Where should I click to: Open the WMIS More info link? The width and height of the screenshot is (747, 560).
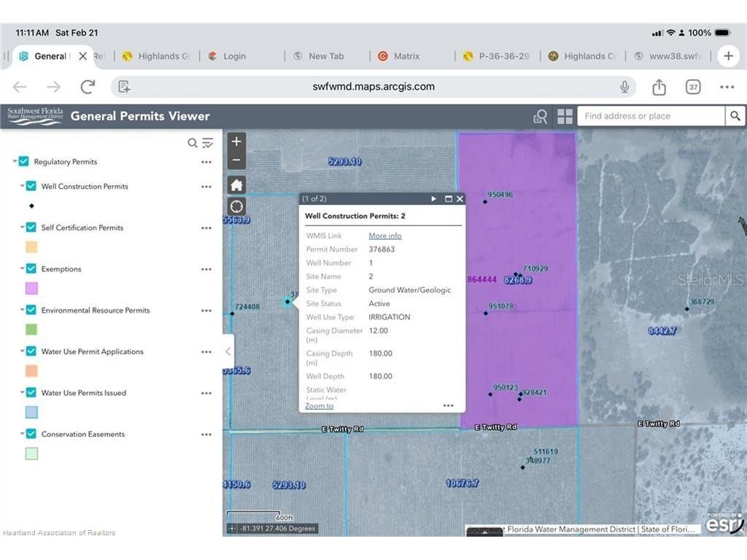click(x=385, y=236)
